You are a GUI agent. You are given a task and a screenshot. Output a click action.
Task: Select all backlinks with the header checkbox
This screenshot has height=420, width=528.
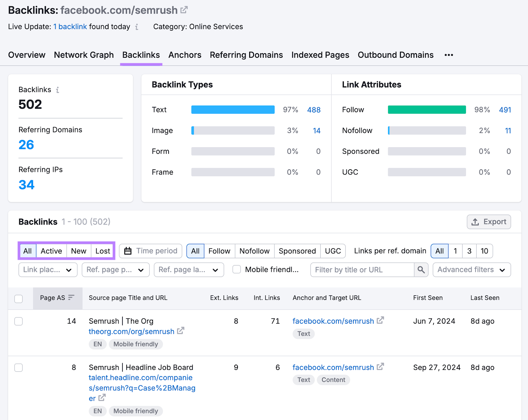18,299
